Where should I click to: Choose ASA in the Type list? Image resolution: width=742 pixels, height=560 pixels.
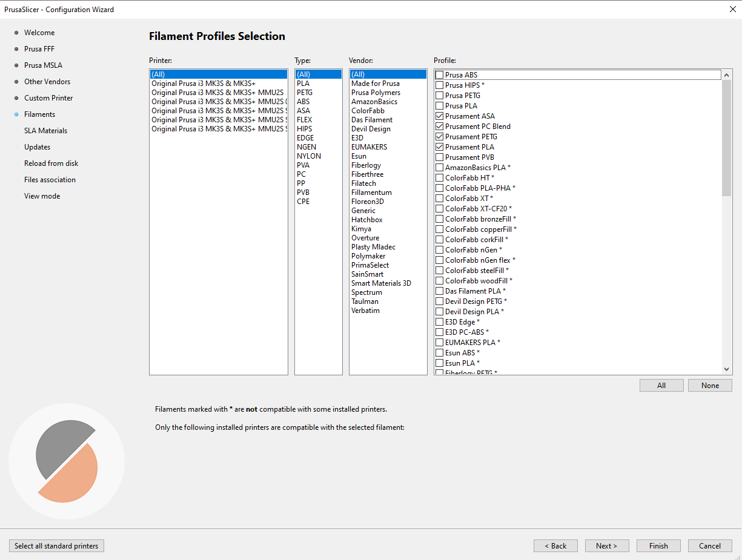319,111
